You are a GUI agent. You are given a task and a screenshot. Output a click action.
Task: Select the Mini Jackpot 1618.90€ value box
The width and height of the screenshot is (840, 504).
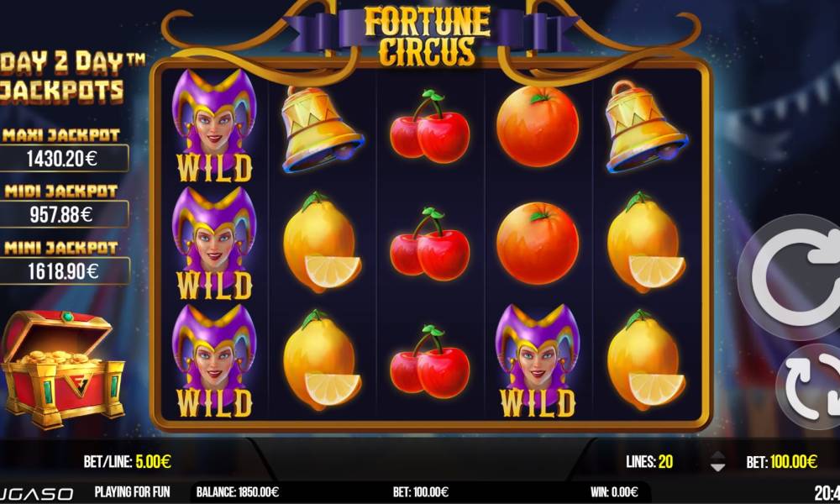[x=63, y=271]
